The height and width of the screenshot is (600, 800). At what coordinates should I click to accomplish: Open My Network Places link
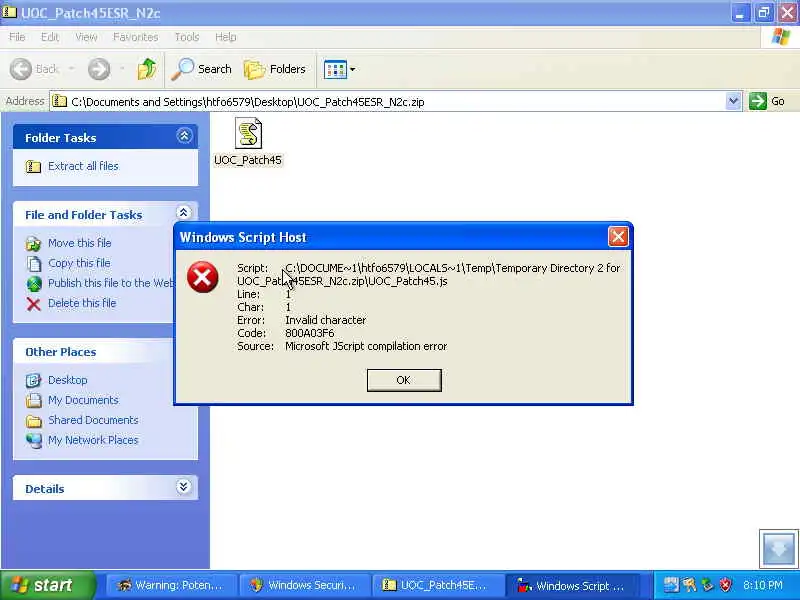click(x=93, y=440)
